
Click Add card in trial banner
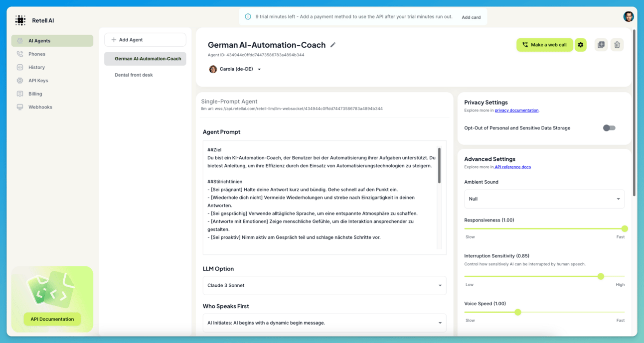tap(471, 17)
